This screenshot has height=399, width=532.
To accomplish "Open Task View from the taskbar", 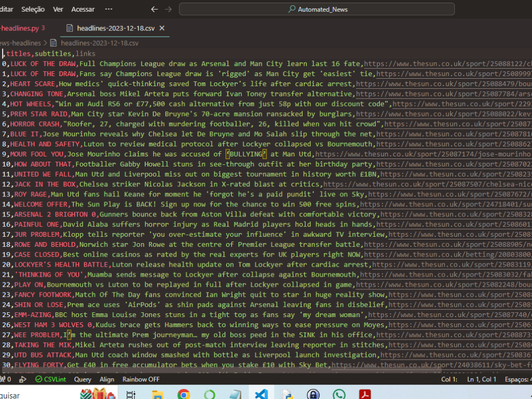I will (131, 395).
